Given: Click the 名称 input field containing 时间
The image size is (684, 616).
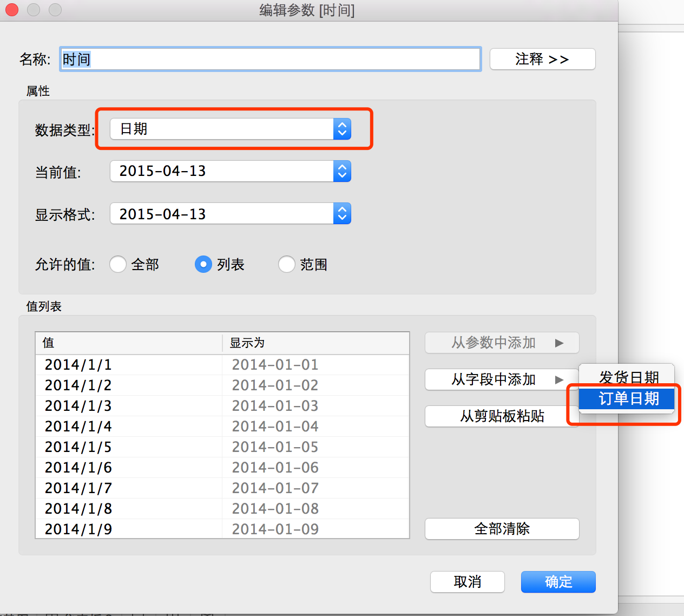Looking at the screenshot, I should pos(270,59).
